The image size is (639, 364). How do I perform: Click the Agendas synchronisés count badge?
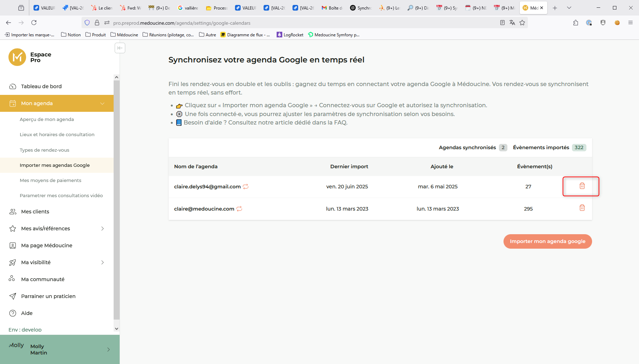503,147
